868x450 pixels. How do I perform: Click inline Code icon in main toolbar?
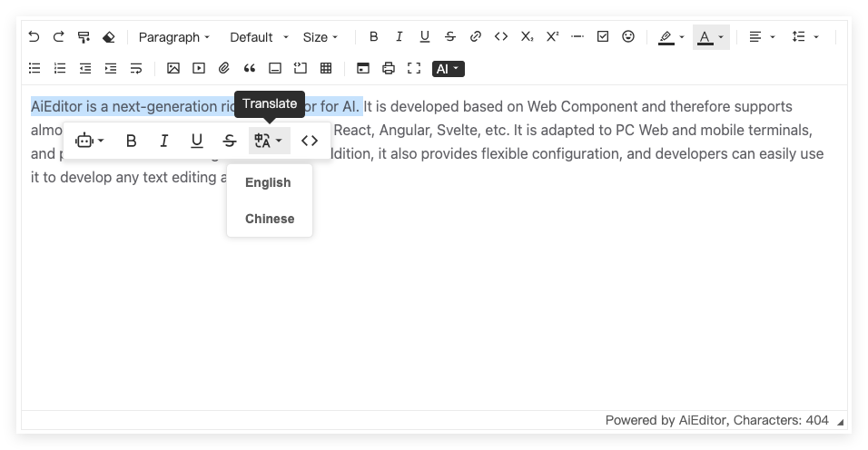pos(501,37)
